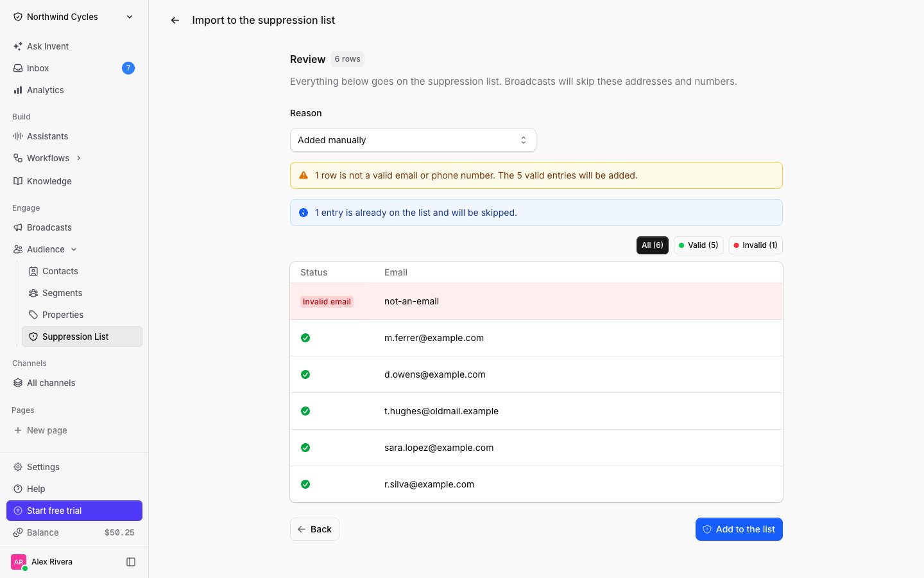The image size is (924, 578).
Task: Click the Suppression List shield icon
Action: (33, 337)
